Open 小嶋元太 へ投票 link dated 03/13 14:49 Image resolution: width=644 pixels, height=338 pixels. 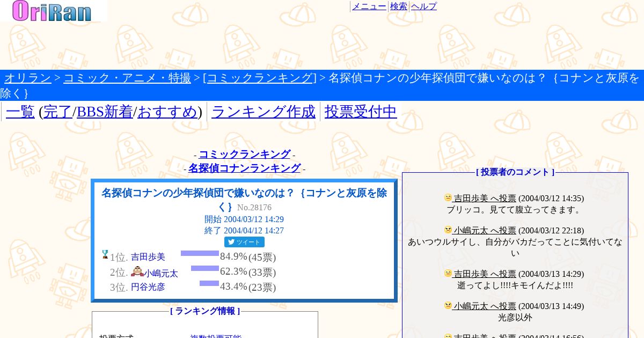485,306
